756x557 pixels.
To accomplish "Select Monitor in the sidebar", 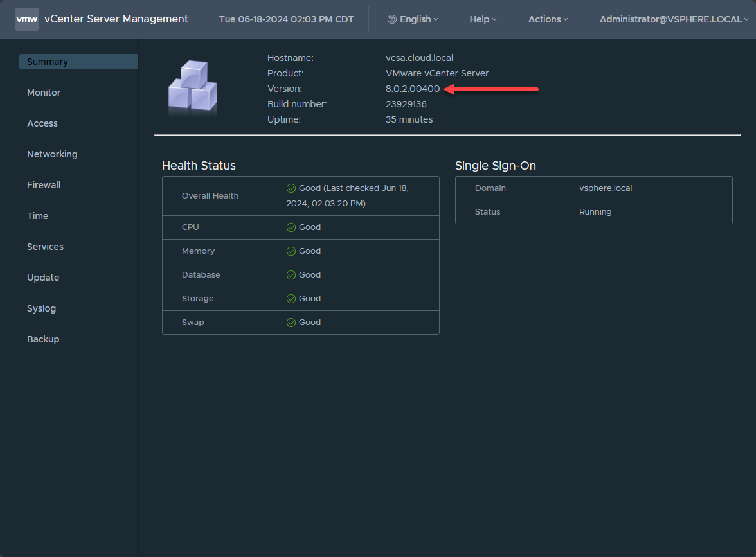I will [44, 93].
